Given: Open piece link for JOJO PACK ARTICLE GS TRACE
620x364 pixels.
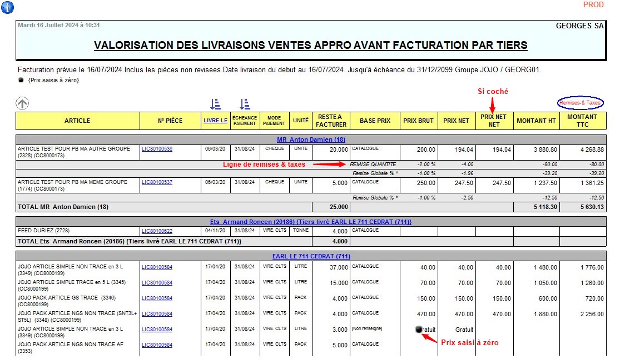Looking at the screenshot, I should [x=157, y=298].
